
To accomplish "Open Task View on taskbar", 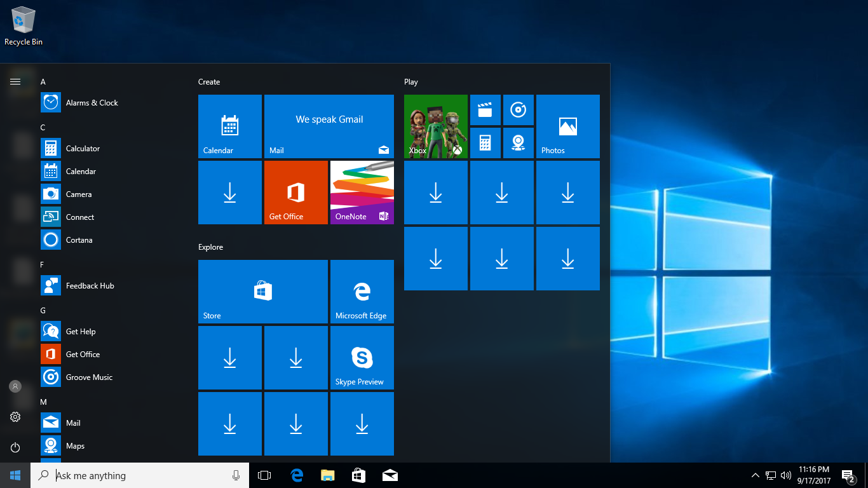I will pyautogui.click(x=264, y=475).
